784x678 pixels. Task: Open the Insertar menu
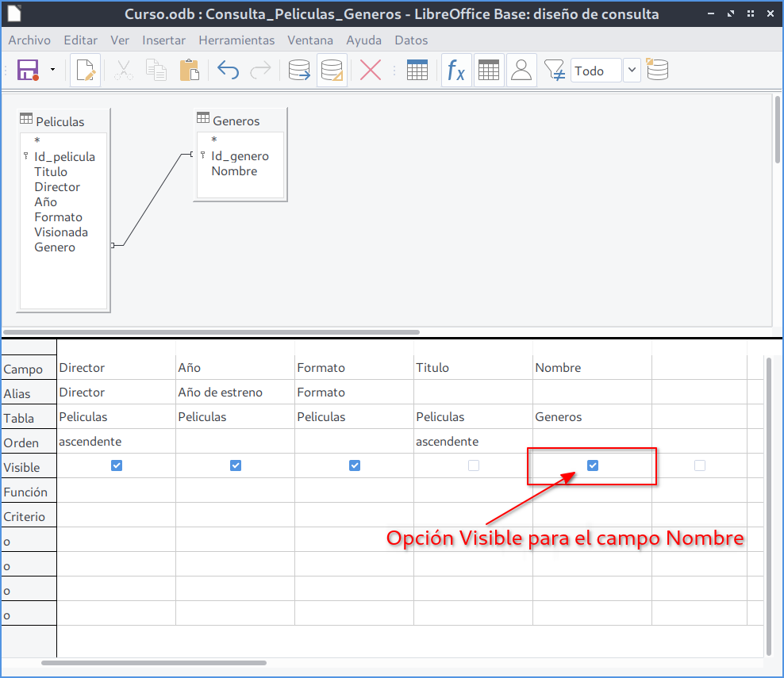[163, 40]
